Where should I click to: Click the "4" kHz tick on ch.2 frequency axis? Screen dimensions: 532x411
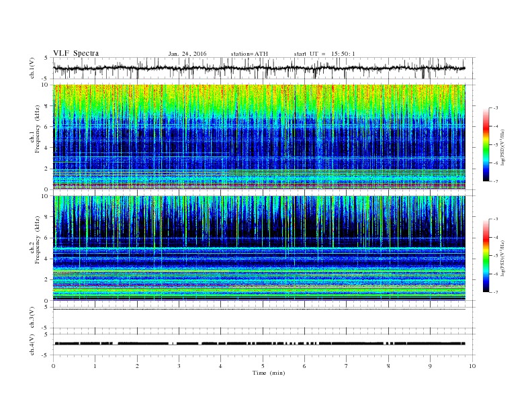click(x=46, y=259)
